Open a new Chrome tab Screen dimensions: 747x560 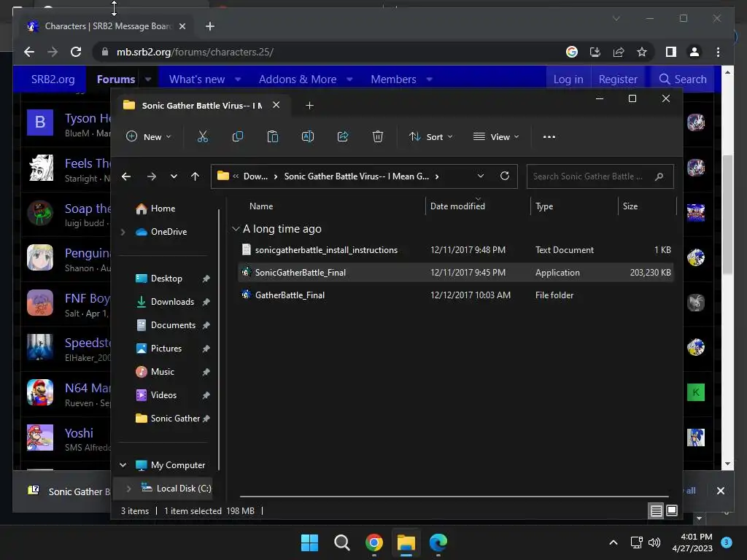click(x=210, y=26)
